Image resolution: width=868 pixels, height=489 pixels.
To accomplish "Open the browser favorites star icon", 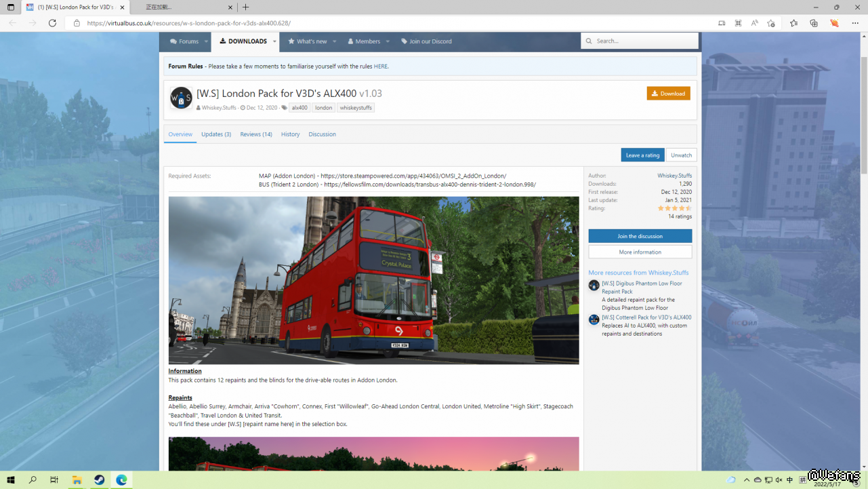I will coord(793,23).
